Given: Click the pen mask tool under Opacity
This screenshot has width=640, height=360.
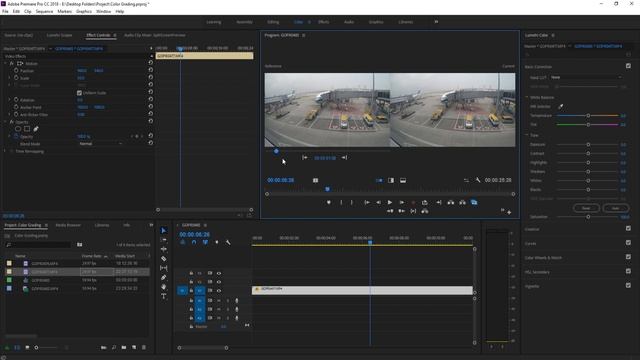Looking at the screenshot, I should (x=36, y=129).
